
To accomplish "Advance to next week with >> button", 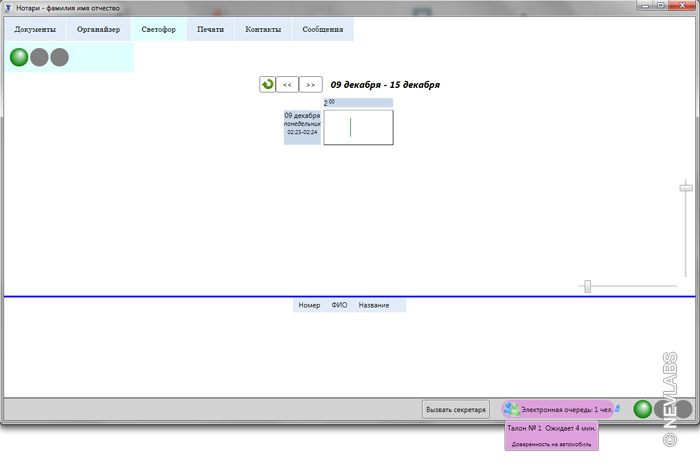I will 311,85.
